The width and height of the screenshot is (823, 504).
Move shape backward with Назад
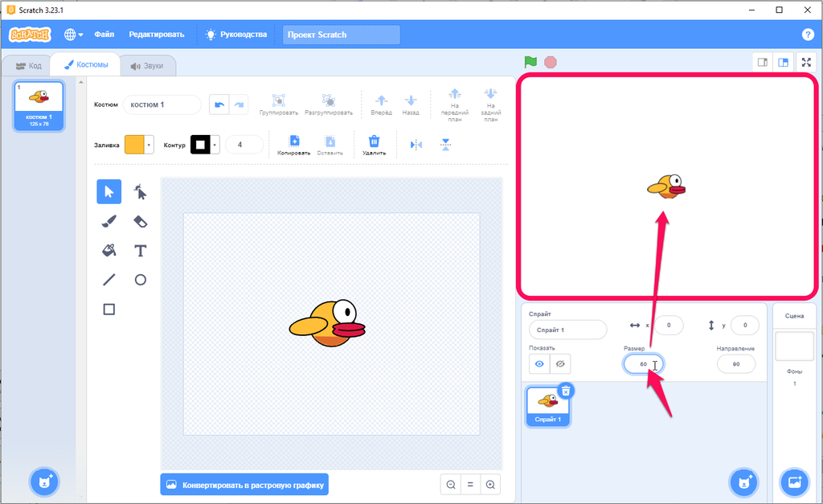(x=411, y=104)
